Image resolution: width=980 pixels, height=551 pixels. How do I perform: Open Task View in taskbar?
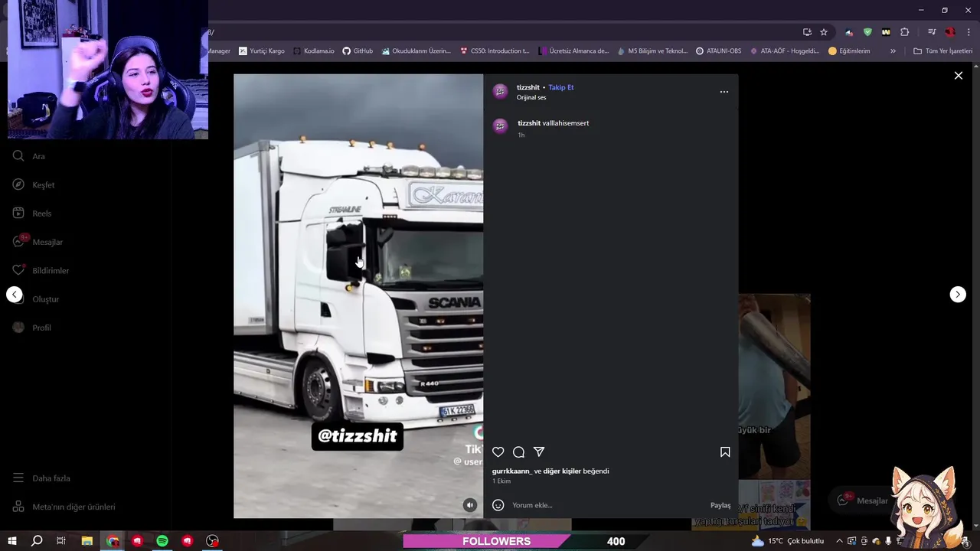(61, 541)
